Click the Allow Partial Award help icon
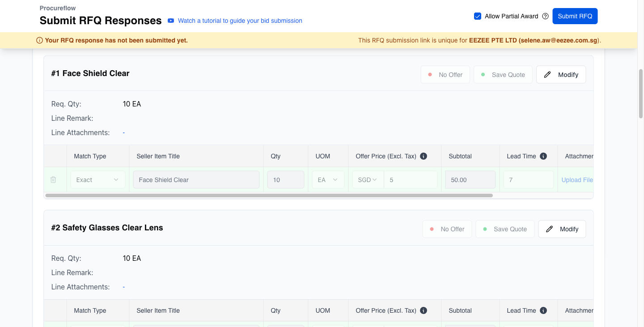 coord(545,16)
